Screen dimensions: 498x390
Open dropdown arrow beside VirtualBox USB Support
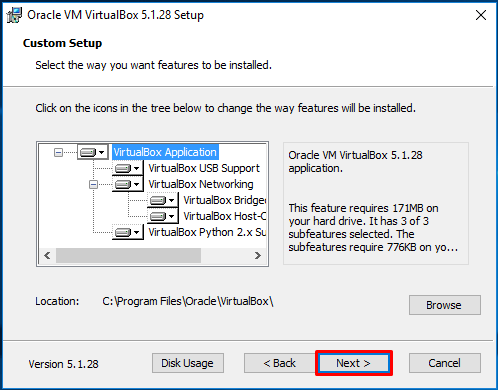(x=136, y=168)
